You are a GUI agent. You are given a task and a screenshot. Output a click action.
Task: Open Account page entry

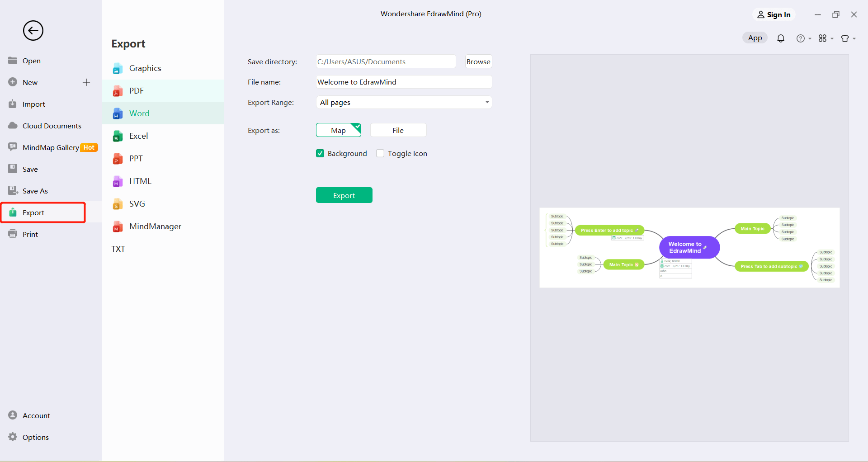[36, 415]
